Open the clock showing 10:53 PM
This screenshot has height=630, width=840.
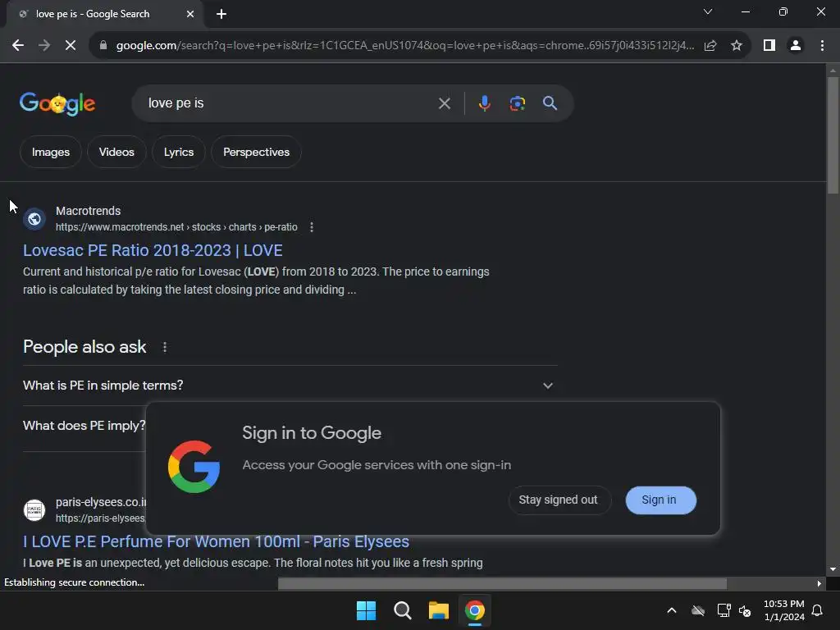[784, 610]
